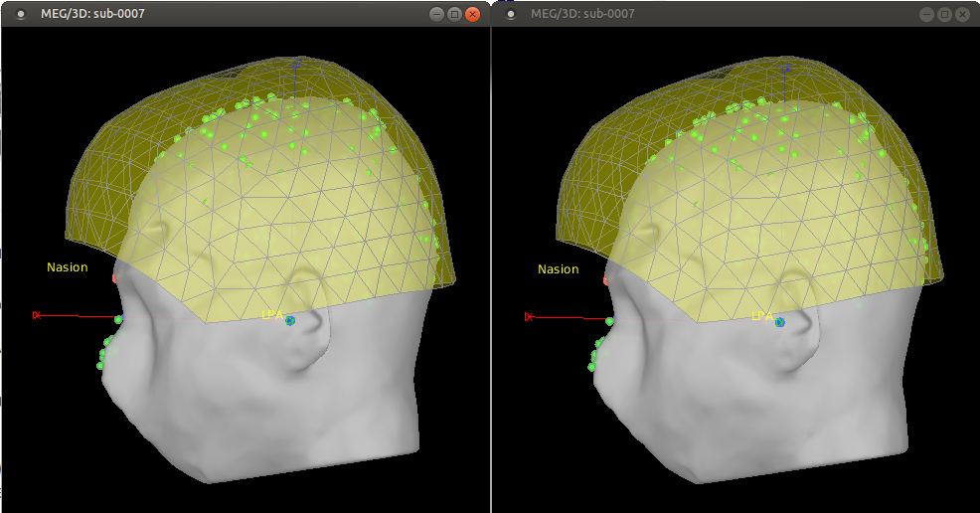980x513 pixels.
Task: Click the LPA fiducial marker in right window
Action: pos(780,322)
